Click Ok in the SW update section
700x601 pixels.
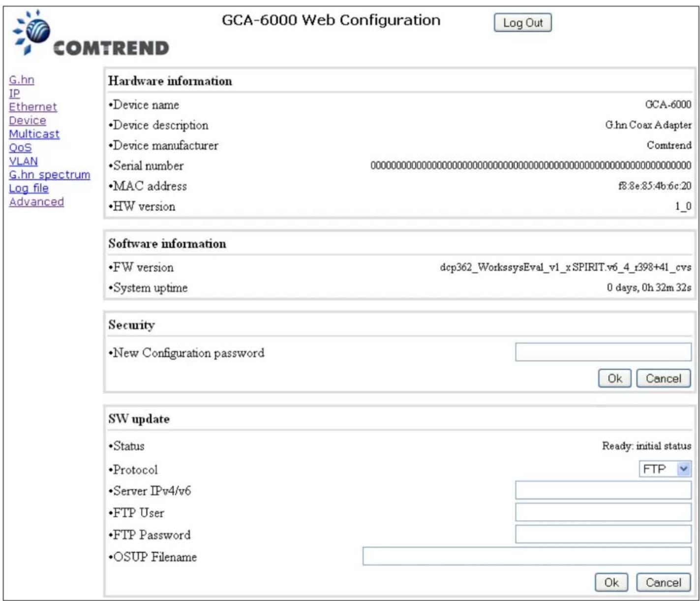click(611, 582)
